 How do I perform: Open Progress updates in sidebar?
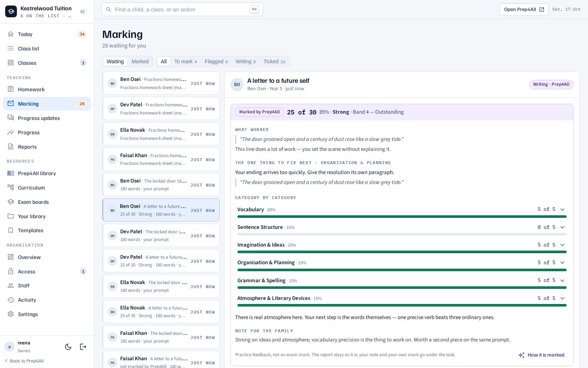[x=47, y=118]
